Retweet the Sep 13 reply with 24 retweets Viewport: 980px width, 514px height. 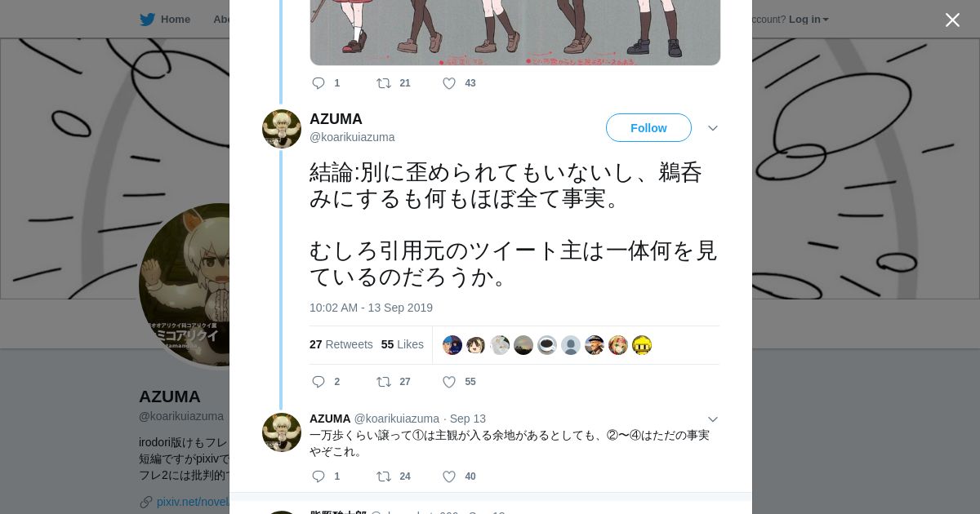tap(383, 476)
